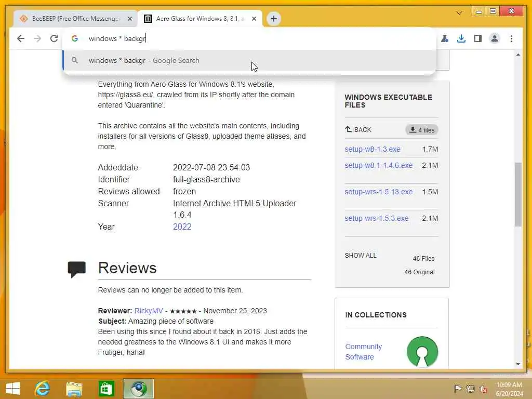The height and width of the screenshot is (399, 532).
Task: Open the Action Center flag tray icon
Action: click(x=458, y=389)
